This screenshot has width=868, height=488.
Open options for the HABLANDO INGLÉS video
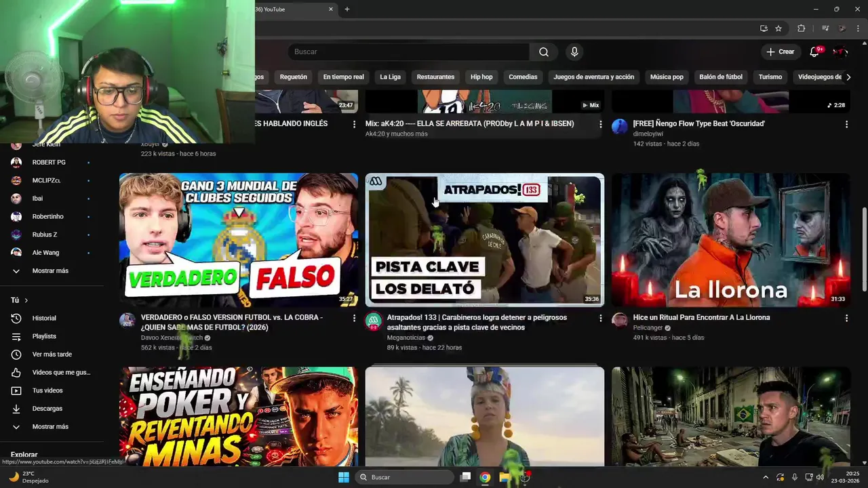tap(354, 124)
